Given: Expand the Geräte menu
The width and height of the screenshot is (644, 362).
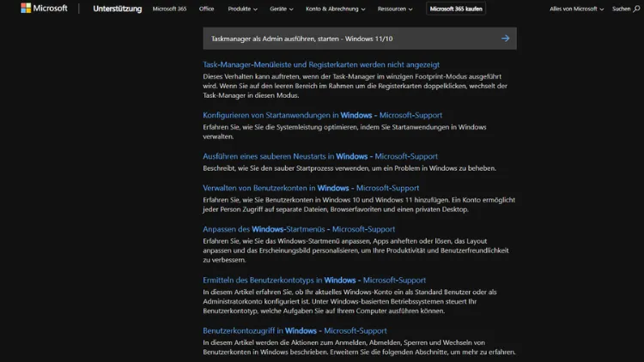Looking at the screenshot, I should 282,9.
